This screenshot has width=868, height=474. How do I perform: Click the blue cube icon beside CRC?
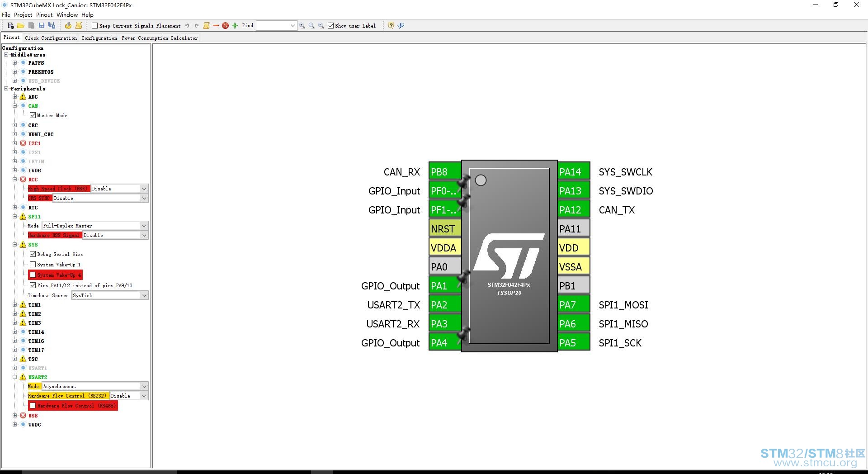[x=23, y=125]
